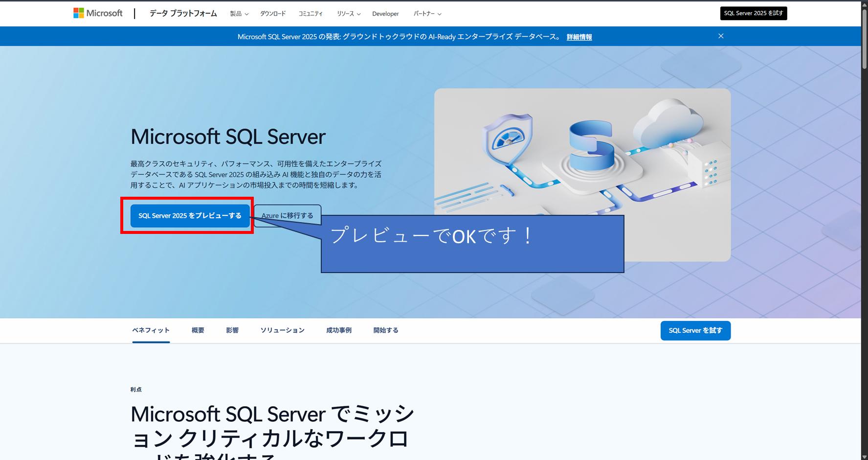Switch to the ソリューション tab
This screenshot has height=460, width=868.
pos(283,330)
